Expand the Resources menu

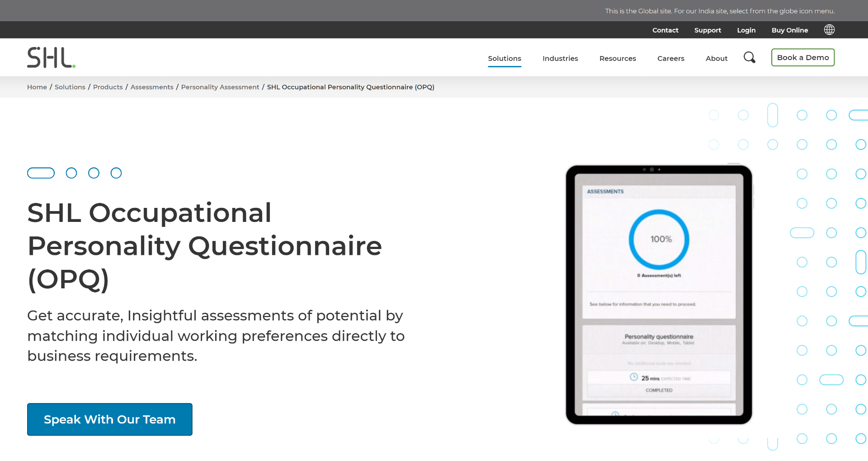(x=618, y=58)
